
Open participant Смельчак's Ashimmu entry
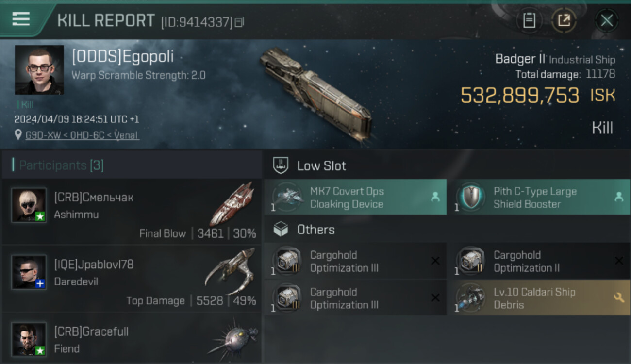(132, 211)
